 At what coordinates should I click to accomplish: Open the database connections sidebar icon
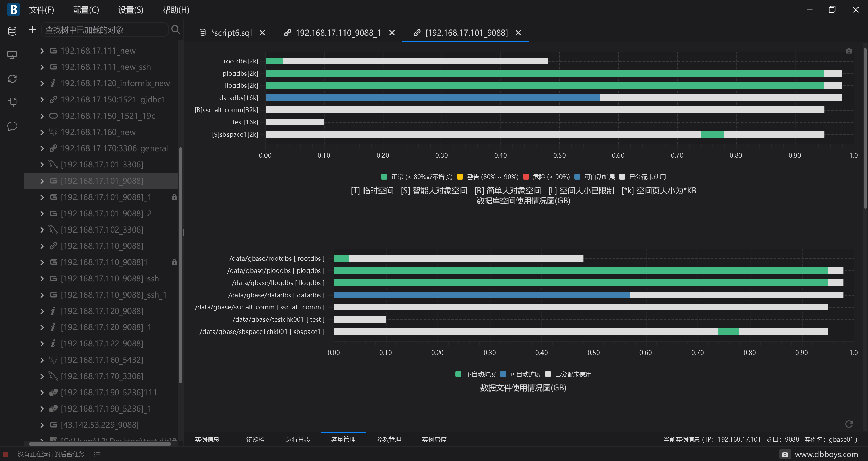pos(12,31)
